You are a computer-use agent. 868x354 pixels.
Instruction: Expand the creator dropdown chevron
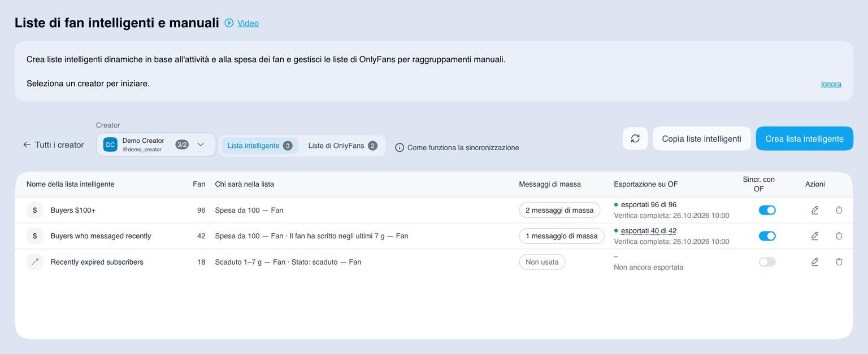[x=201, y=145]
